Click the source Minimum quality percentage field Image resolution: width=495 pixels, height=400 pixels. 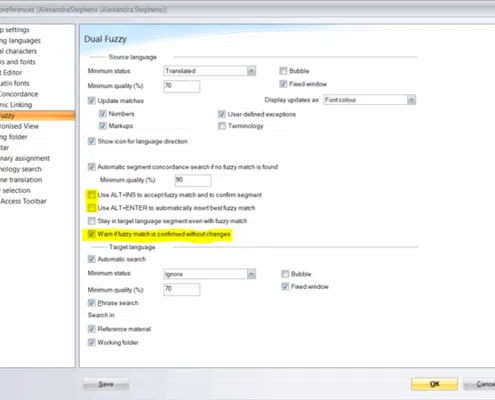(182, 86)
